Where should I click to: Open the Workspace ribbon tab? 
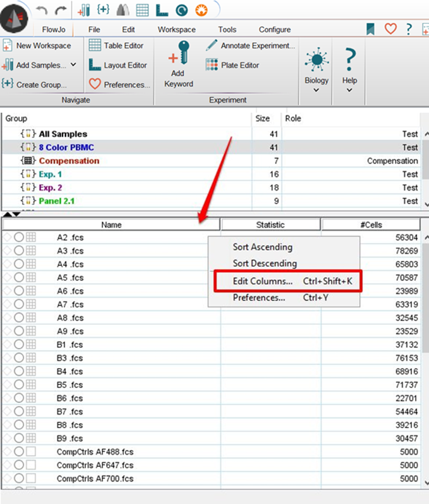click(177, 30)
